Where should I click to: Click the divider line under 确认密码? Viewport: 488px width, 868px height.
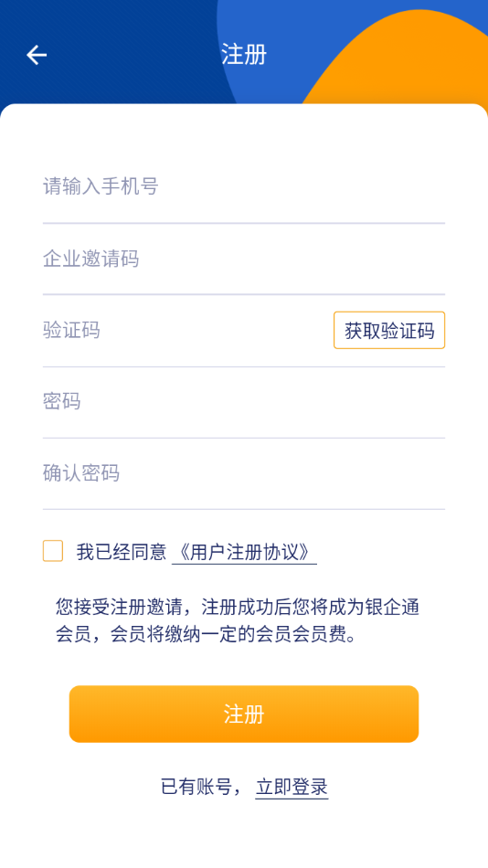[x=244, y=509]
